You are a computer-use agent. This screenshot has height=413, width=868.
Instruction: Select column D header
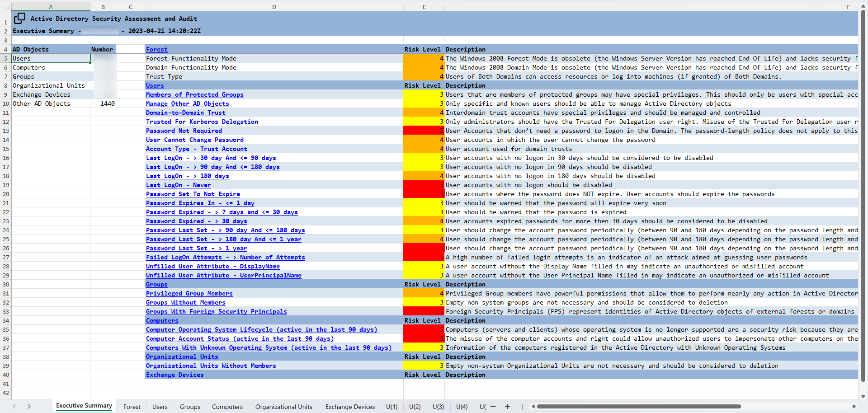[x=274, y=7]
